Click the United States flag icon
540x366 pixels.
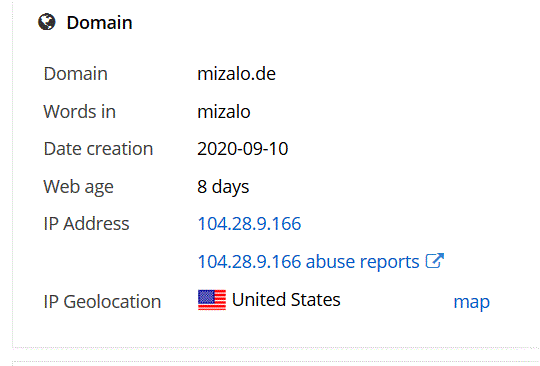click(212, 300)
